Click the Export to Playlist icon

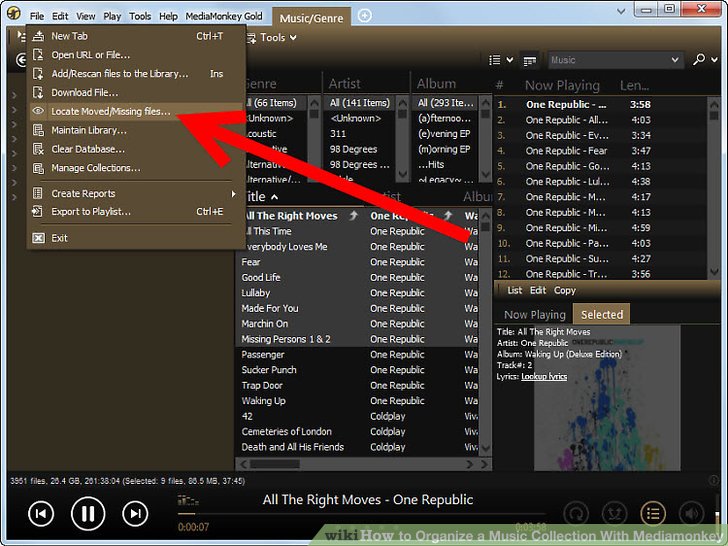(x=37, y=212)
